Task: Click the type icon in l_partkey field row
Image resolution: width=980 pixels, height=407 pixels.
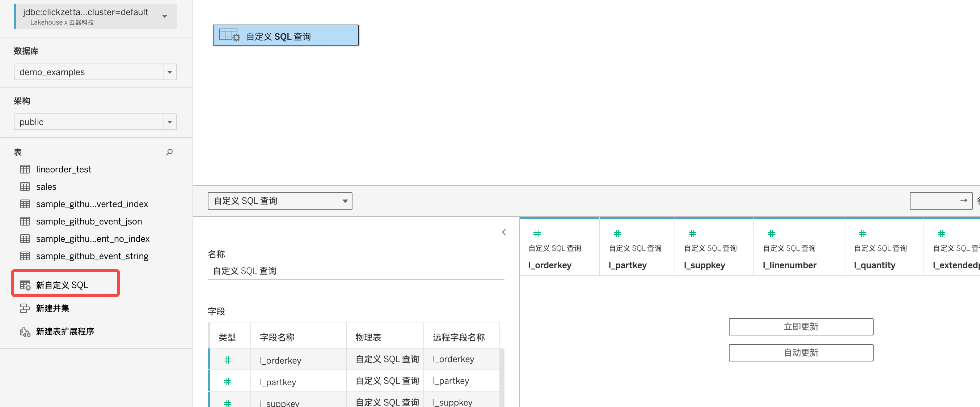Action: [227, 382]
